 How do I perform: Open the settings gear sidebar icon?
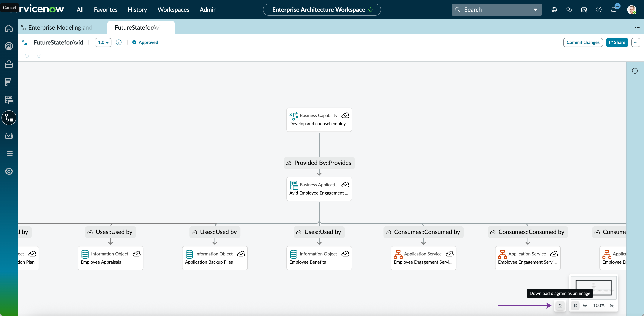click(x=9, y=171)
